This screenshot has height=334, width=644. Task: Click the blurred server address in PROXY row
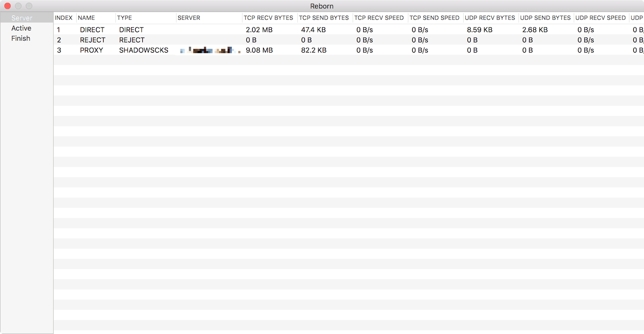pyautogui.click(x=210, y=50)
